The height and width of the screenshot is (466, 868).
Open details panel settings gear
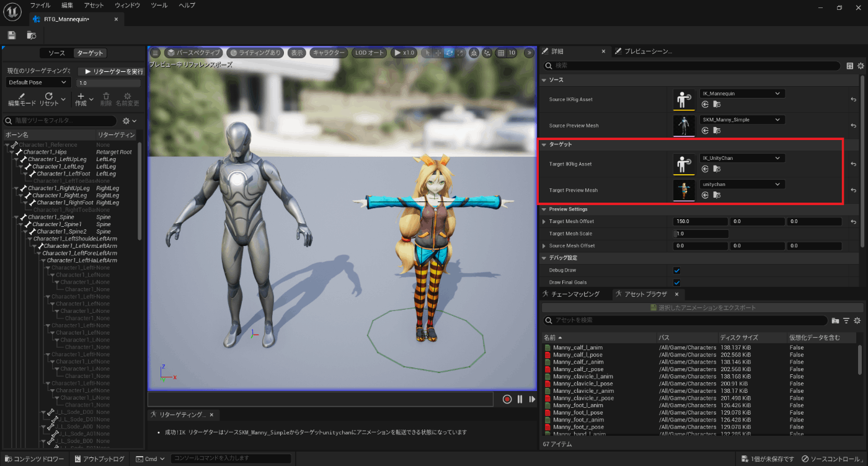click(861, 65)
